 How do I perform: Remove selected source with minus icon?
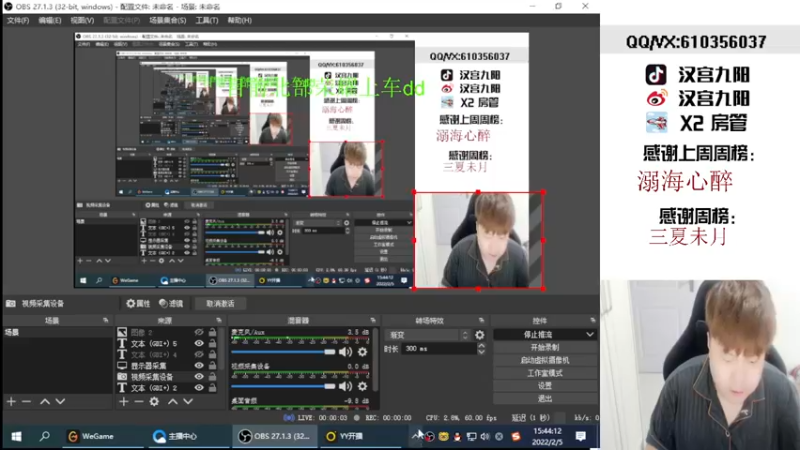138,402
